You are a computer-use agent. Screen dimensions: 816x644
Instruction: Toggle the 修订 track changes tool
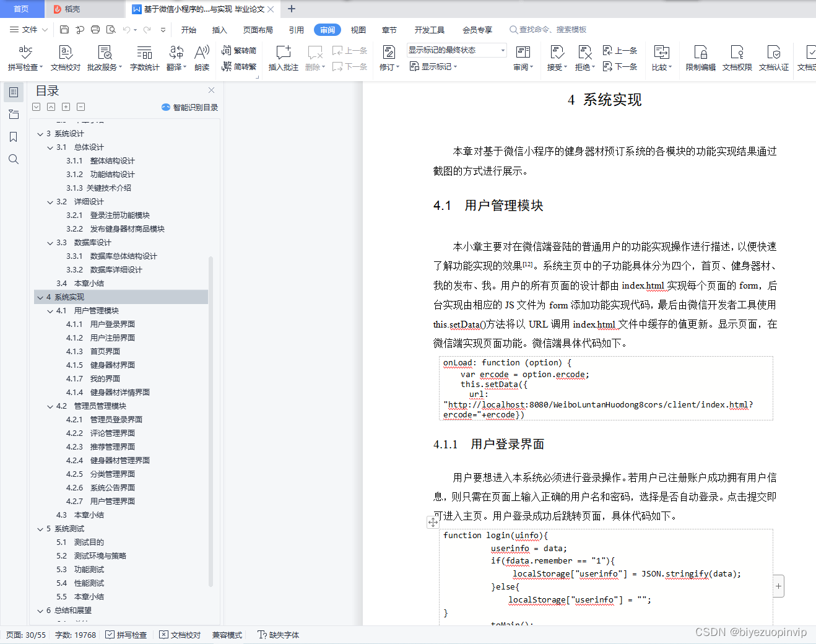(389, 58)
